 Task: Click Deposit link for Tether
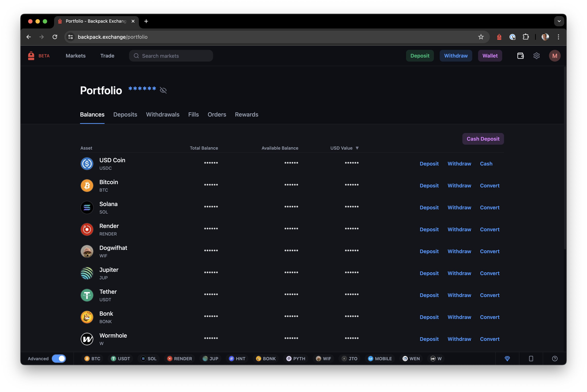[429, 295]
